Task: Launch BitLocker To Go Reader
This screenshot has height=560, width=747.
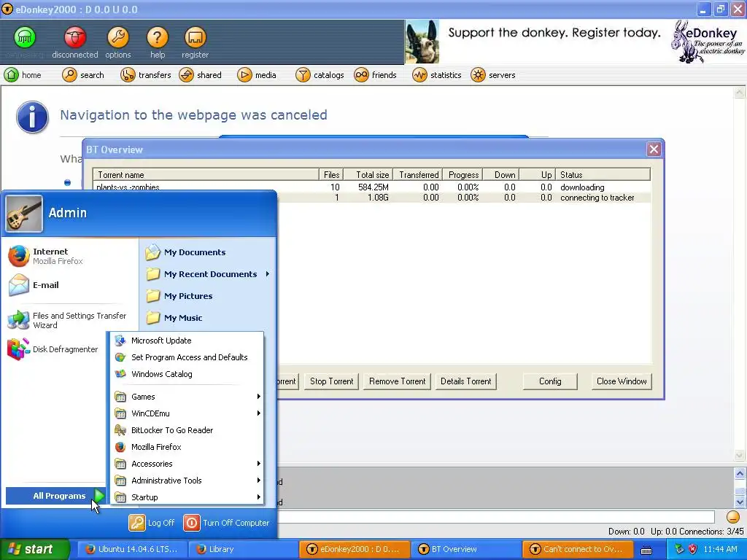Action: point(187,430)
